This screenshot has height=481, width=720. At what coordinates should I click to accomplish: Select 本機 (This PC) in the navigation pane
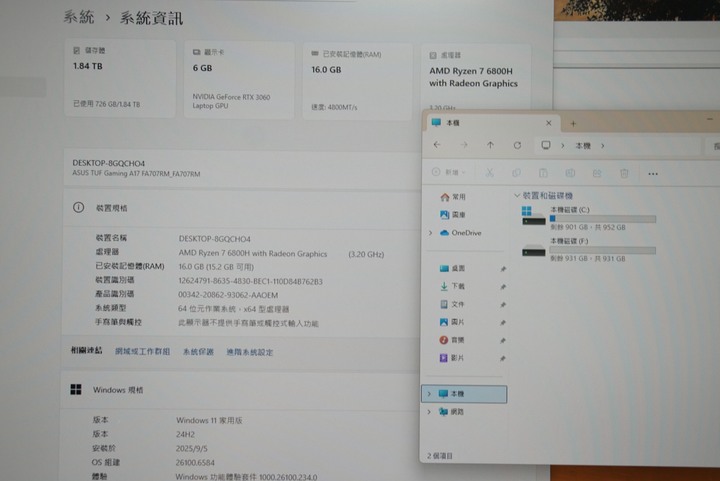pos(464,394)
